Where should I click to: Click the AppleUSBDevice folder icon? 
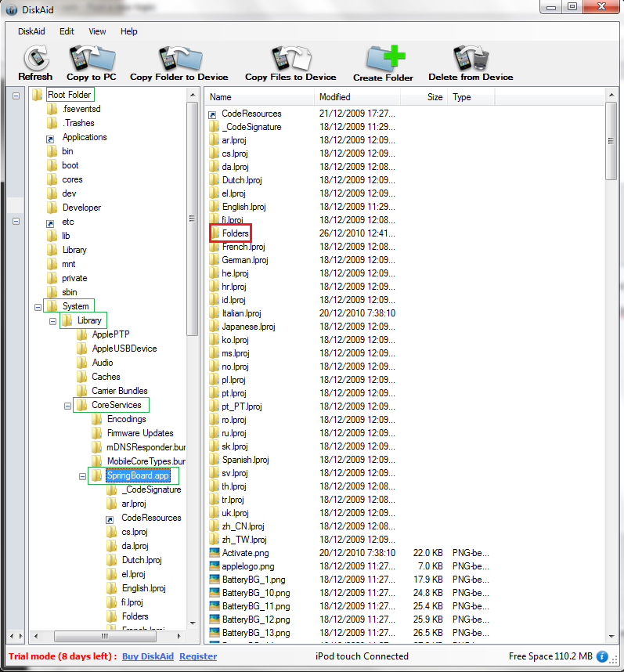(81, 349)
